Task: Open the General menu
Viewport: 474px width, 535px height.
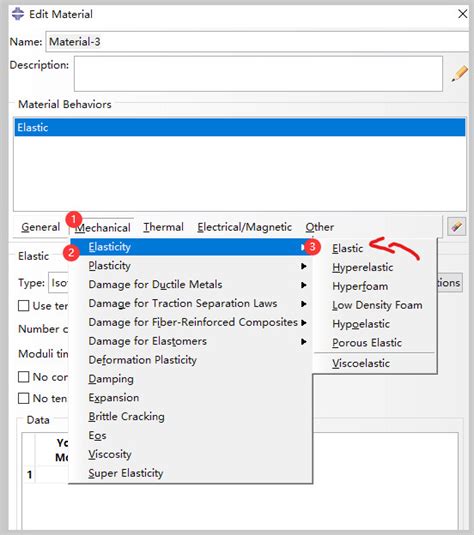Action: 40,227
